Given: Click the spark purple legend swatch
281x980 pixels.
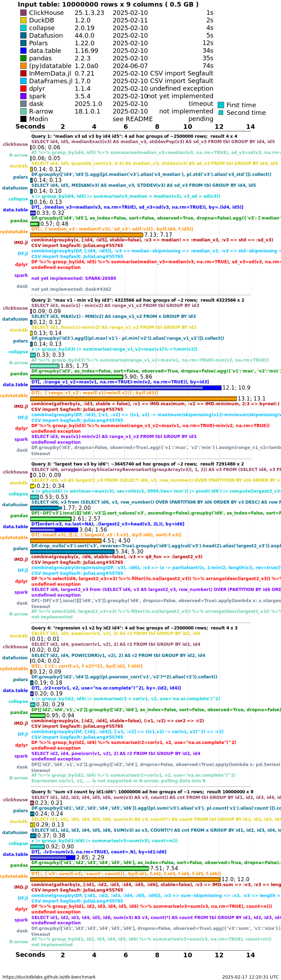Looking at the screenshot, I should click(23, 96).
